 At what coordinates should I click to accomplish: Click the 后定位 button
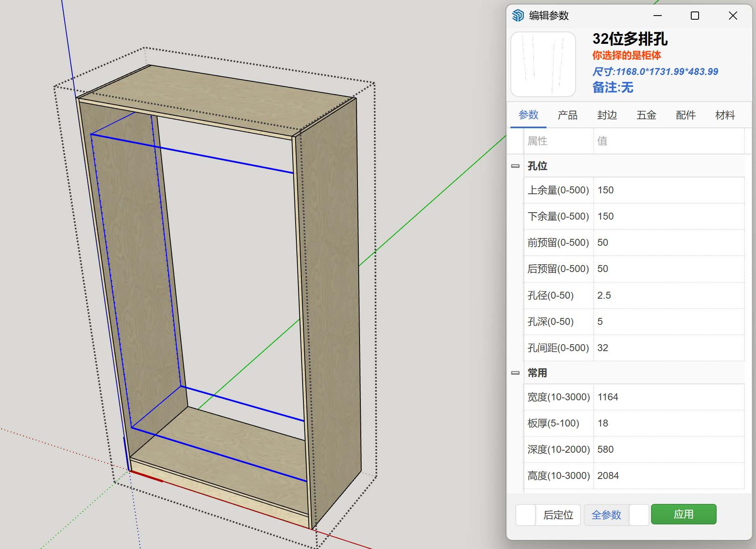[x=558, y=515]
